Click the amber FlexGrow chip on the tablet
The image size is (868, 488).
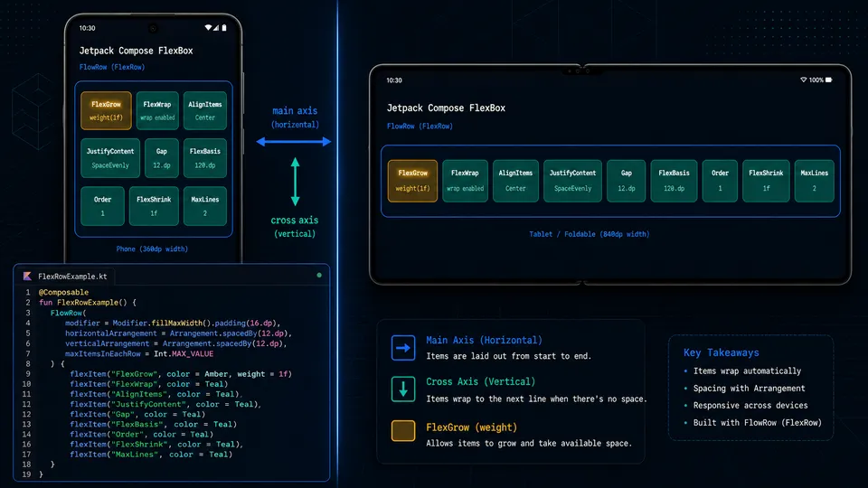412,181
